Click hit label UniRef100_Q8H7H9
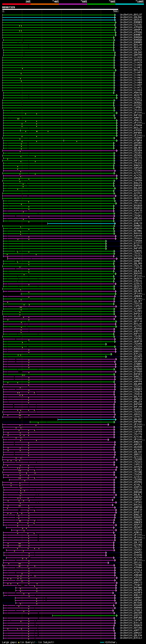146x644 pixels. click(x=131, y=55)
